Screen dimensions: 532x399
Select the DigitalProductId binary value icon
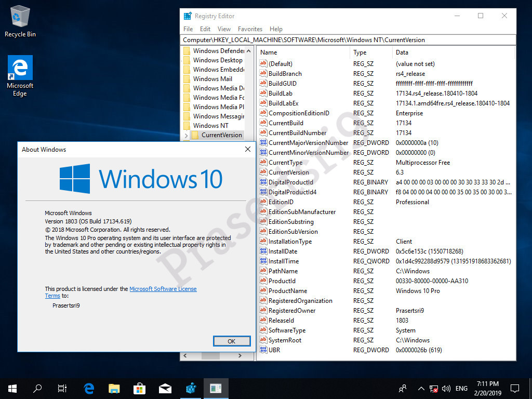point(263,182)
